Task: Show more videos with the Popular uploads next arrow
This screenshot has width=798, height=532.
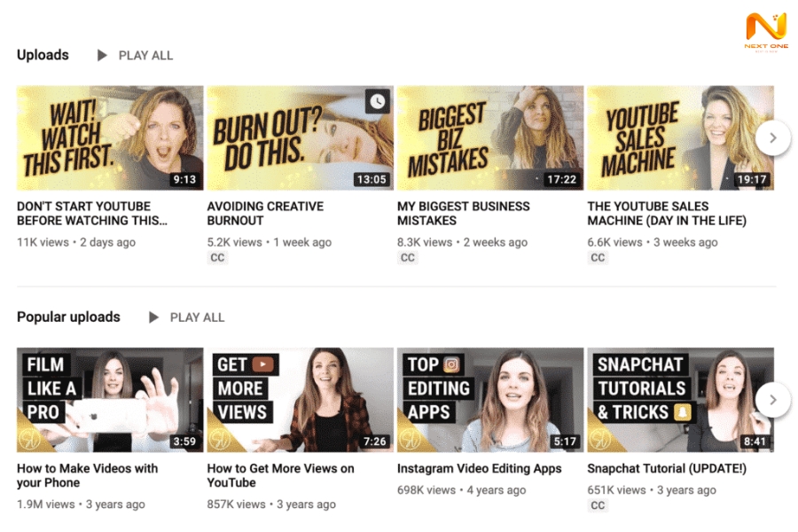Action: click(x=773, y=400)
